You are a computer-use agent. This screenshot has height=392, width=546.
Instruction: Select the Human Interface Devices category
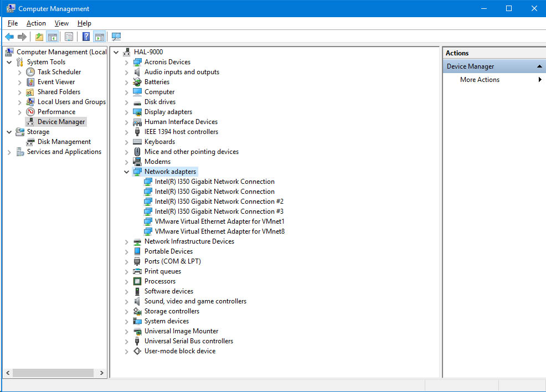tap(181, 122)
